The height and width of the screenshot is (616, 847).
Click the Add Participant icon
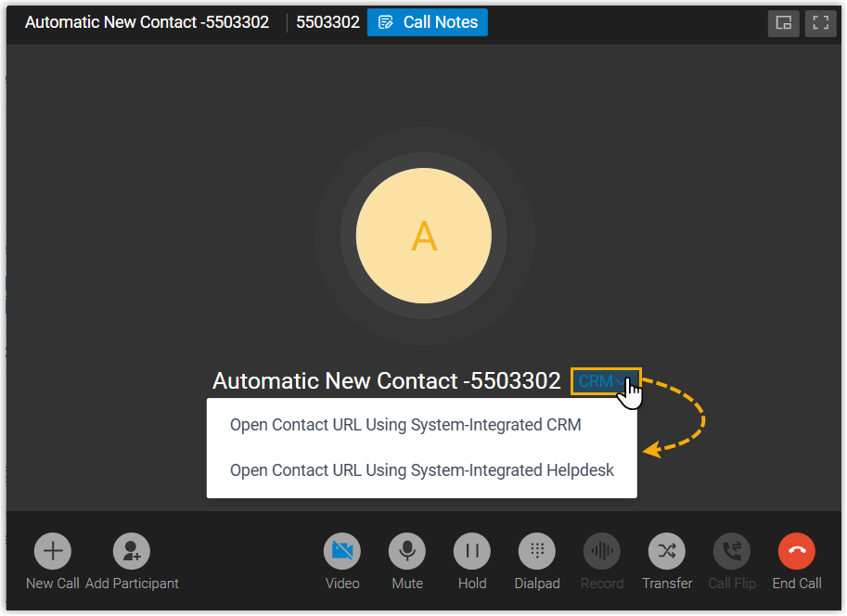[132, 551]
